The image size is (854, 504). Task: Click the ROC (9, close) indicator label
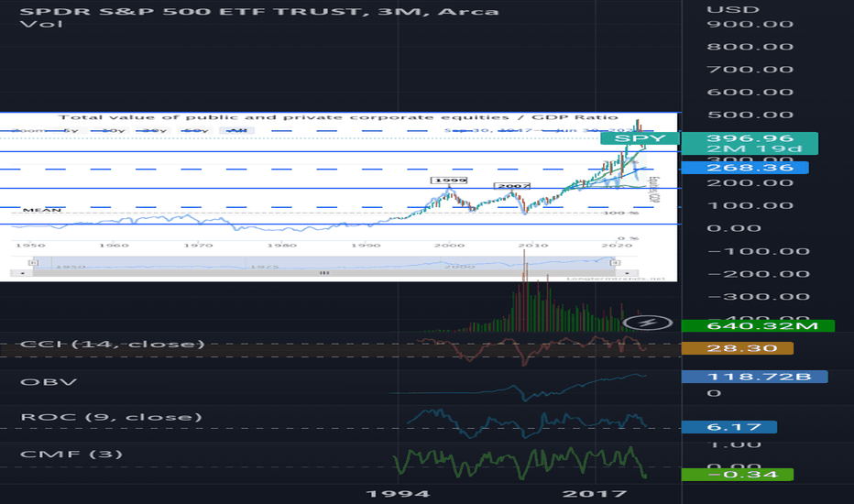point(111,417)
